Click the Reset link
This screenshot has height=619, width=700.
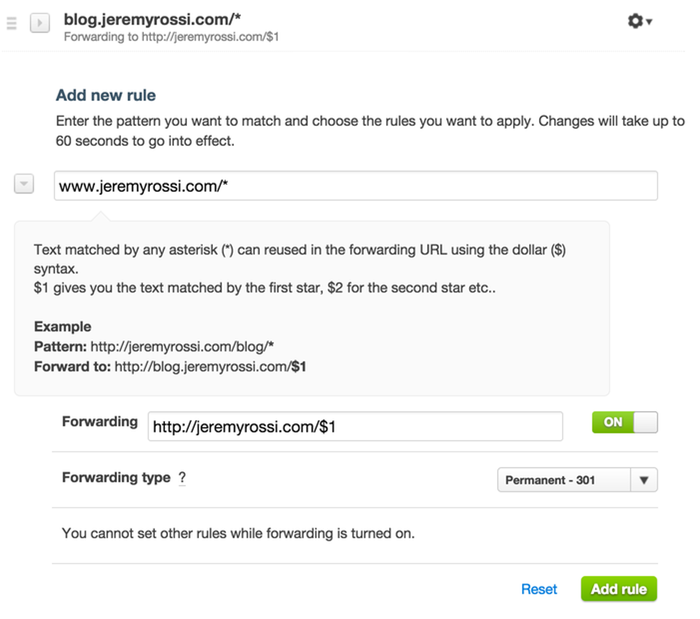[x=539, y=589]
